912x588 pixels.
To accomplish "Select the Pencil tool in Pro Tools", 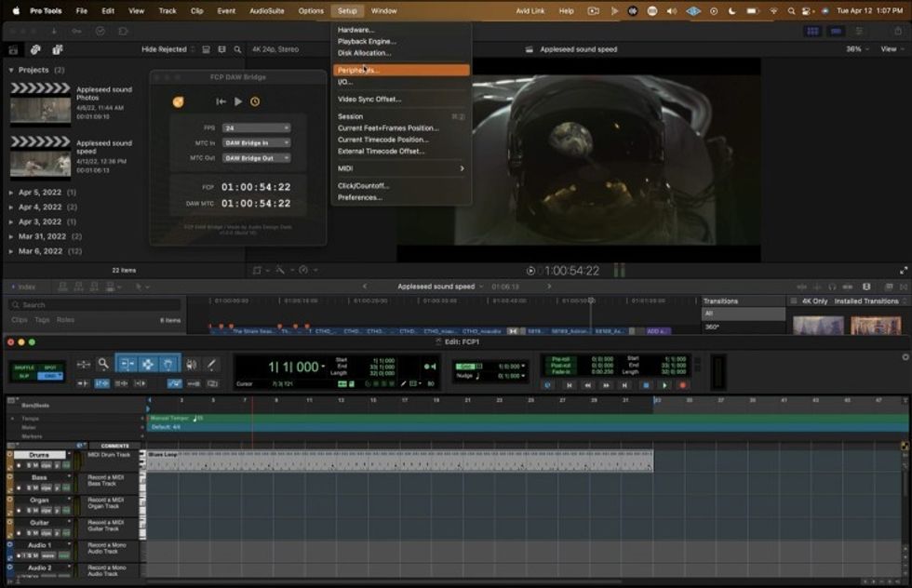I will point(211,364).
